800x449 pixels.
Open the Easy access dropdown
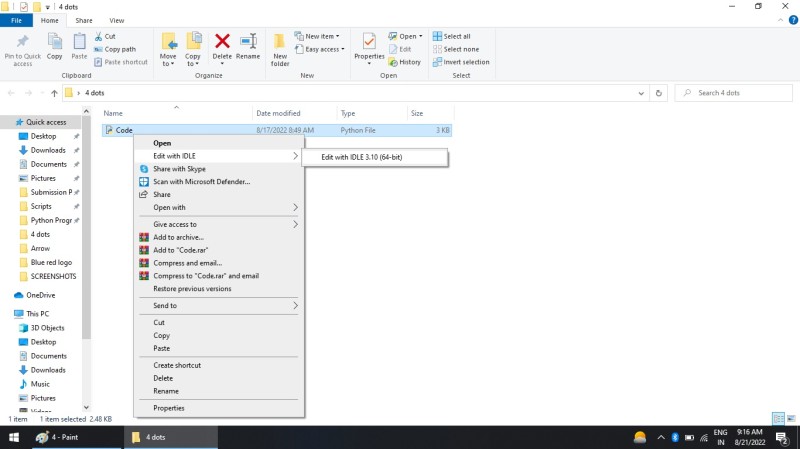(324, 49)
